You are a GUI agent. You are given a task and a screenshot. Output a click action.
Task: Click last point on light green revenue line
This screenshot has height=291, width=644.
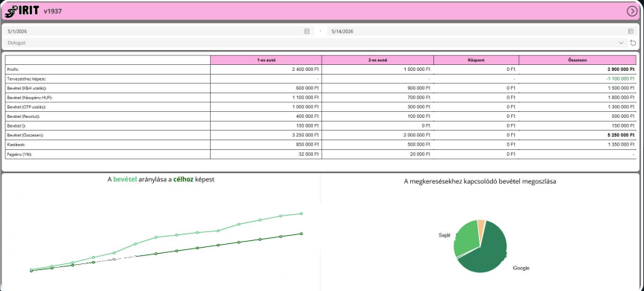point(302,213)
